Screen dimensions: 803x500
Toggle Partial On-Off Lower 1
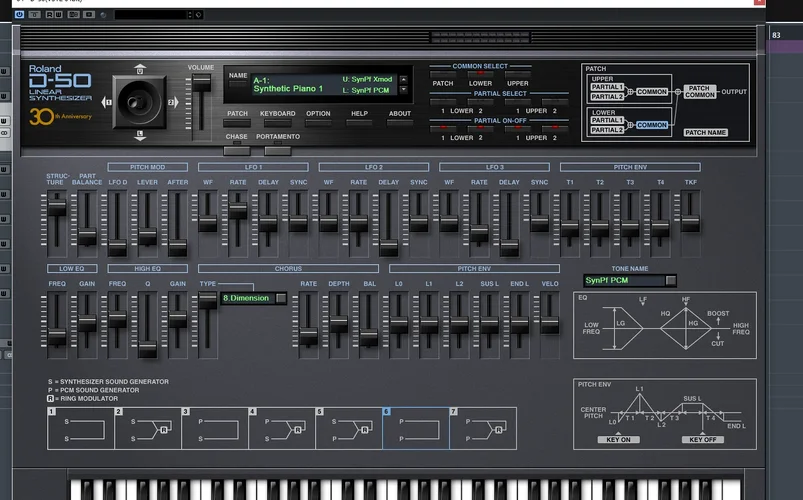443,128
